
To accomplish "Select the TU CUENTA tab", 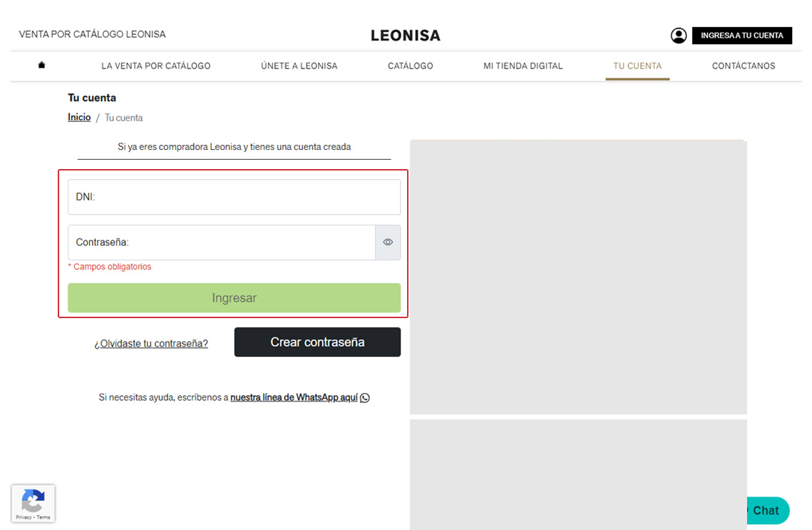I will pyautogui.click(x=637, y=66).
